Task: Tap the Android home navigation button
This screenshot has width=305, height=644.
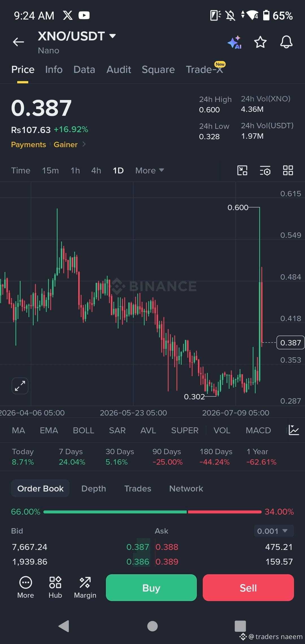Action: click(152, 626)
